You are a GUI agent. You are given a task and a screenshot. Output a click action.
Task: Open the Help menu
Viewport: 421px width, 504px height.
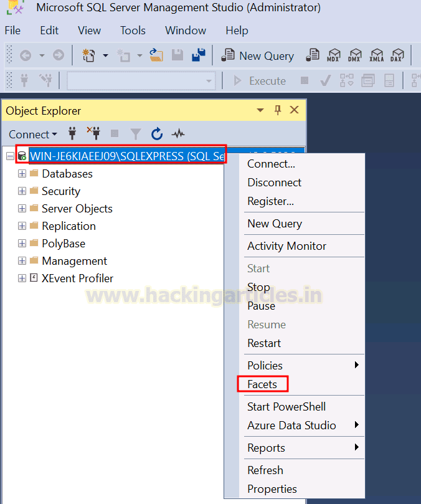point(237,31)
